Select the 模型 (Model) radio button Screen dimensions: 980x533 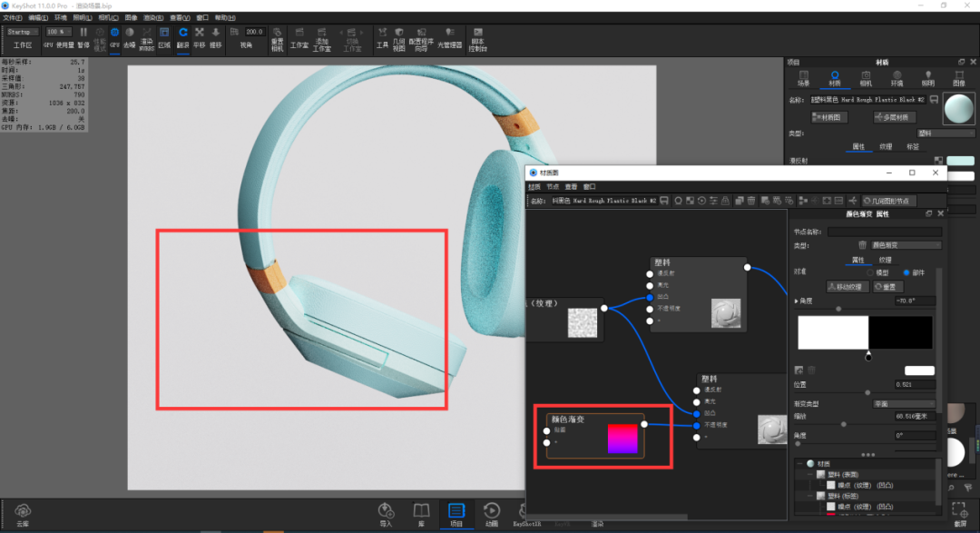870,272
